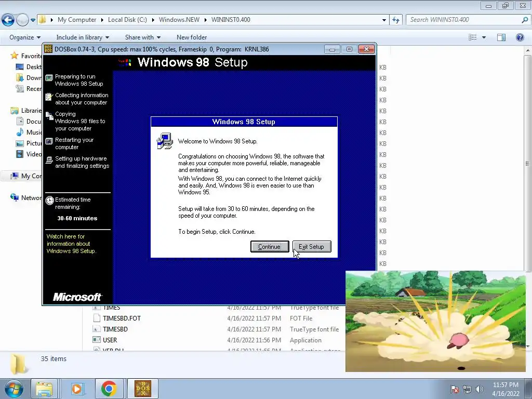Open the Include in library menu

pyautogui.click(x=83, y=37)
